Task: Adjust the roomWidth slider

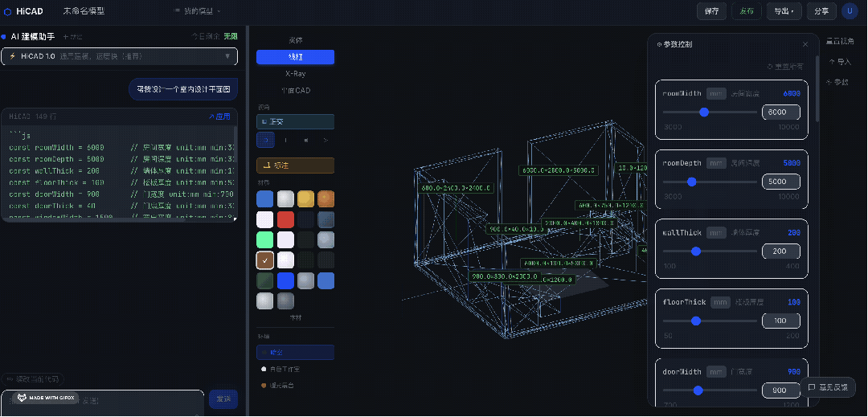Action: [710, 112]
